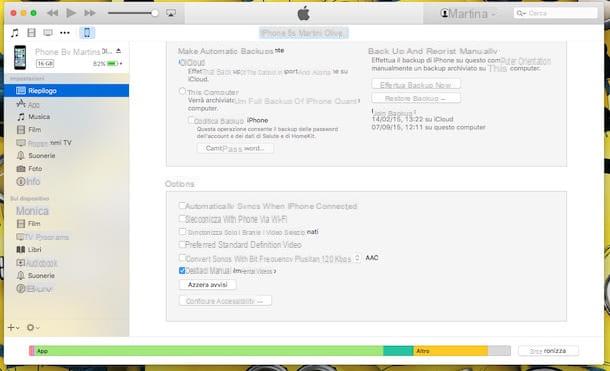
Task: Toggle sync with iPhone via Wi-Fi checkbox
Action: [x=182, y=219]
